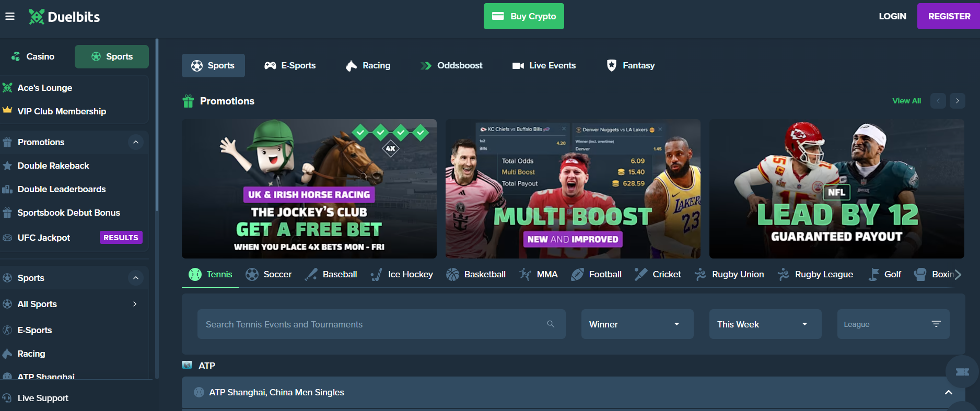Click the League filter icon
980x411 pixels.
click(x=936, y=324)
